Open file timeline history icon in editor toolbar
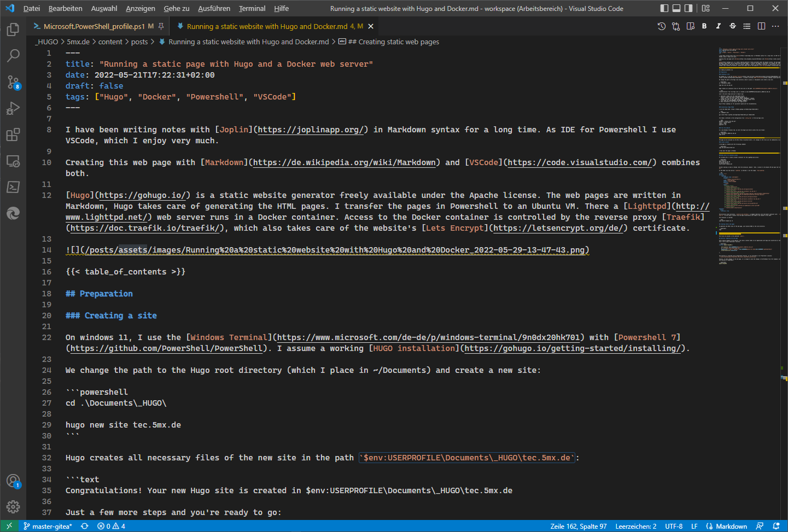Screen dimensions: 788x532 point(662,26)
